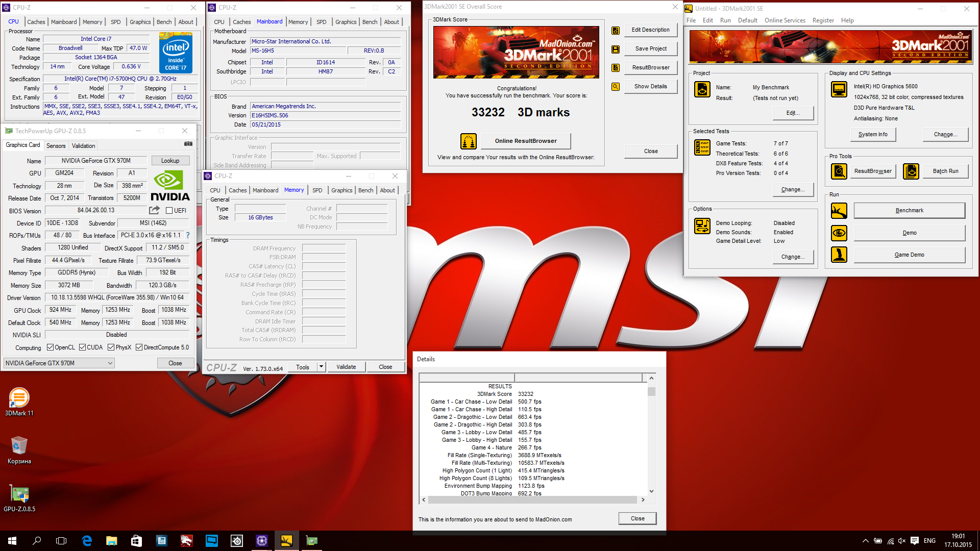Open the Caches tab in first CPU-Z window
980x551 pixels.
pos(36,22)
